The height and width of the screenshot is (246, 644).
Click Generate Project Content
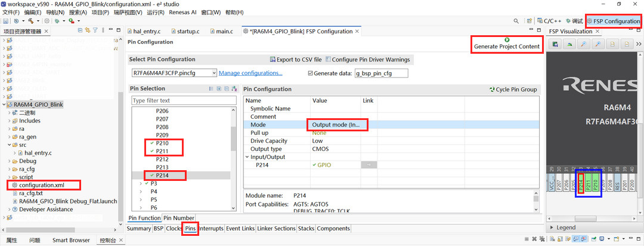[x=507, y=44]
